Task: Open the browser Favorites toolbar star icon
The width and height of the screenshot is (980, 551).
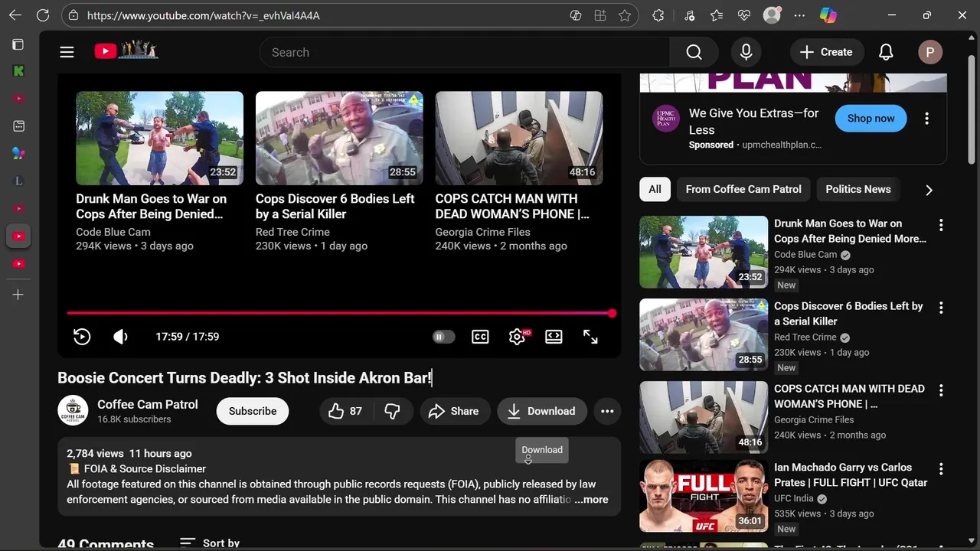Action: pyautogui.click(x=717, y=15)
